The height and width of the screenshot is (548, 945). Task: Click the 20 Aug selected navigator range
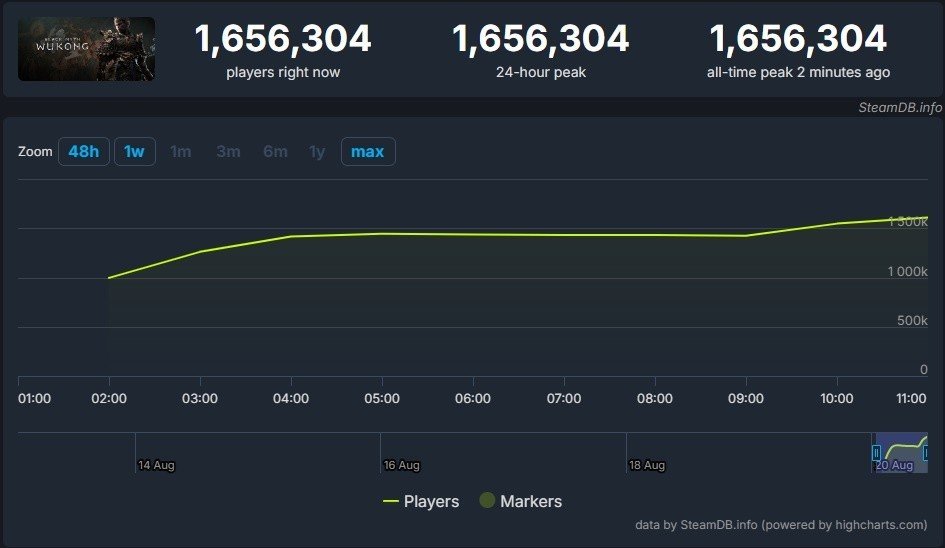901,453
